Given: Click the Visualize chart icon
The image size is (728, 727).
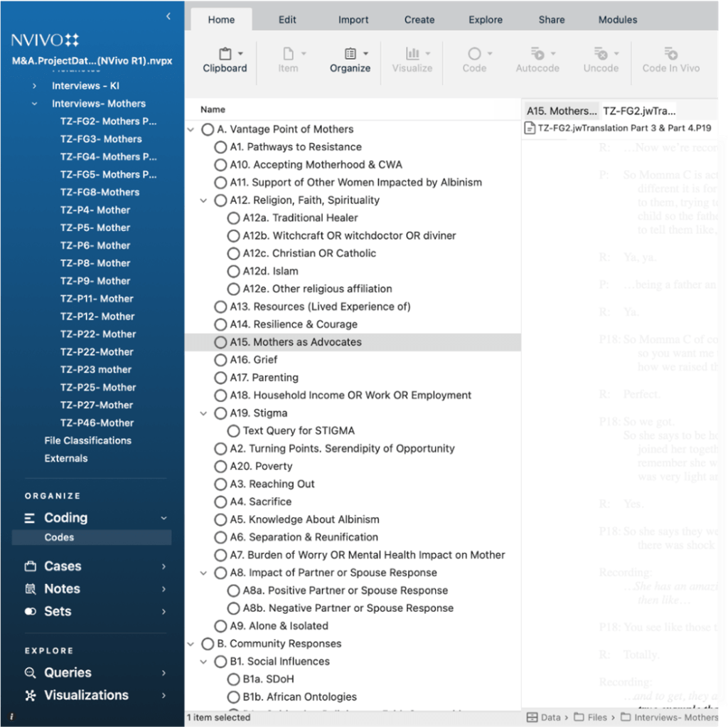Looking at the screenshot, I should [412, 54].
